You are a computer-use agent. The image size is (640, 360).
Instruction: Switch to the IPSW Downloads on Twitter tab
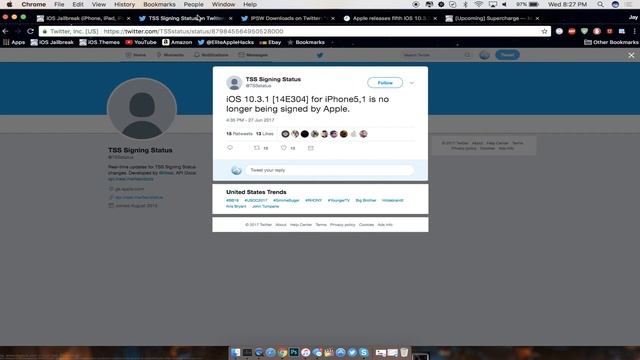coord(288,18)
